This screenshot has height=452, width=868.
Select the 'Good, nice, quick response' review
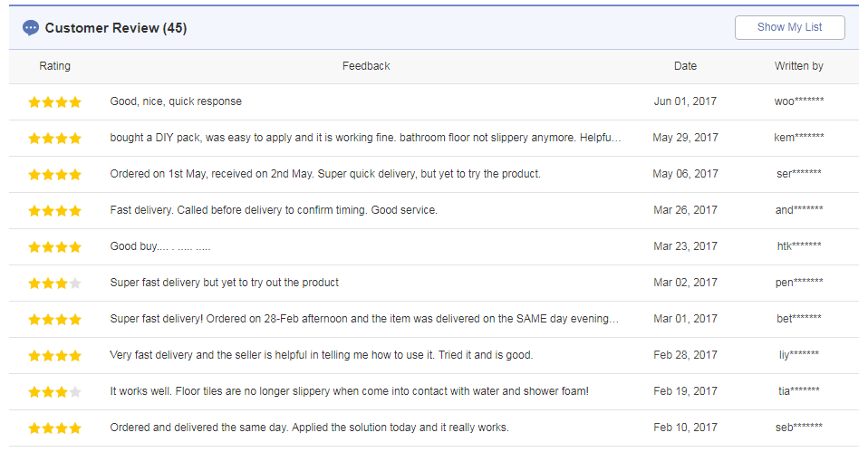pos(176,101)
